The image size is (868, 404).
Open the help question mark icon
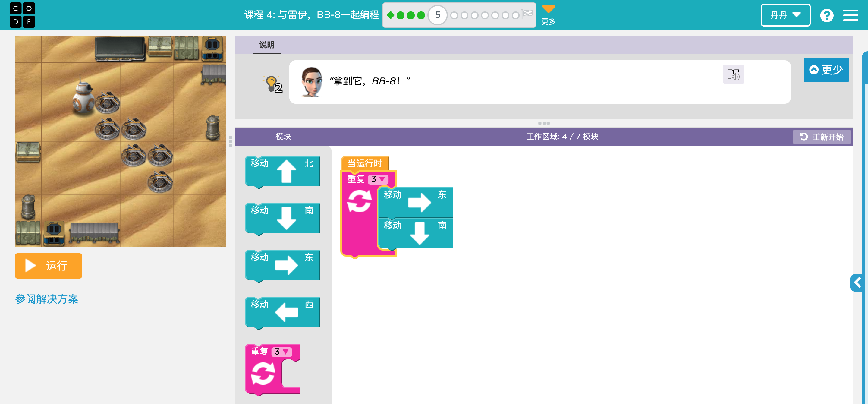coord(826,15)
